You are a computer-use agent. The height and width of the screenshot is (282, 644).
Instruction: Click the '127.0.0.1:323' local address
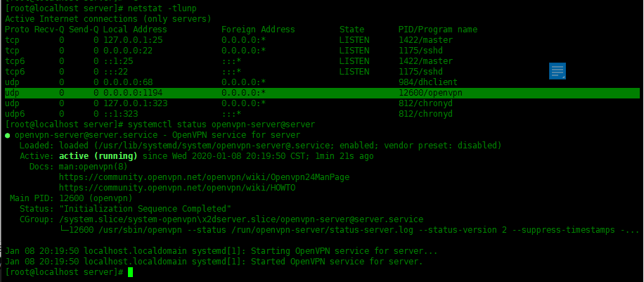pyautogui.click(x=135, y=103)
